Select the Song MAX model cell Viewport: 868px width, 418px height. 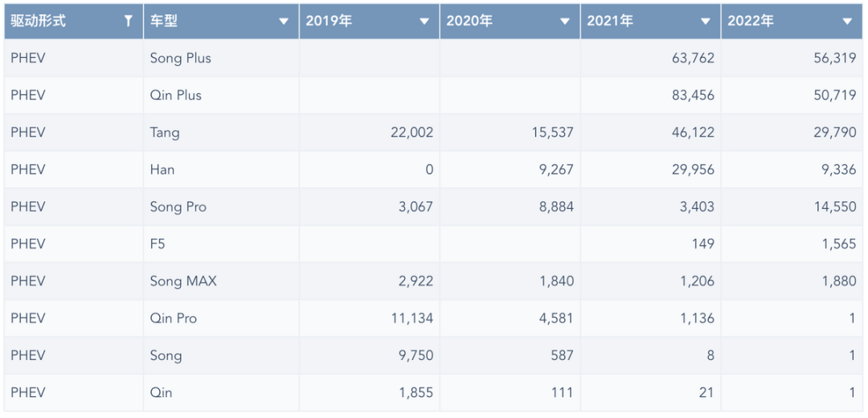coord(221,281)
